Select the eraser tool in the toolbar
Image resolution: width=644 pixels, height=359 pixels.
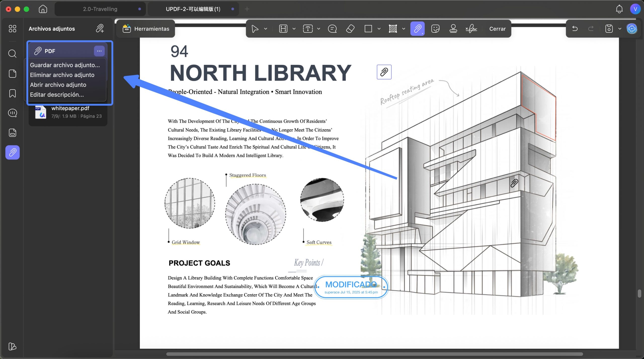[350, 29]
